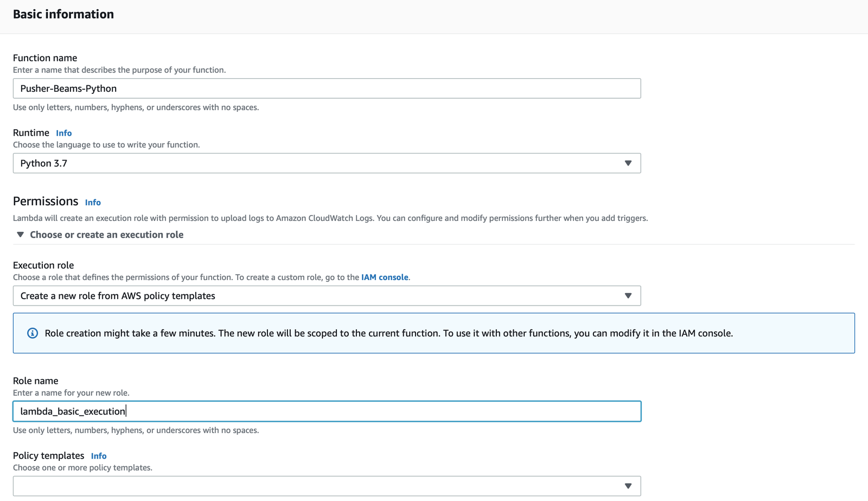Click 'Enter a name for your new role.' hint
The height and width of the screenshot is (501, 868).
(71, 393)
